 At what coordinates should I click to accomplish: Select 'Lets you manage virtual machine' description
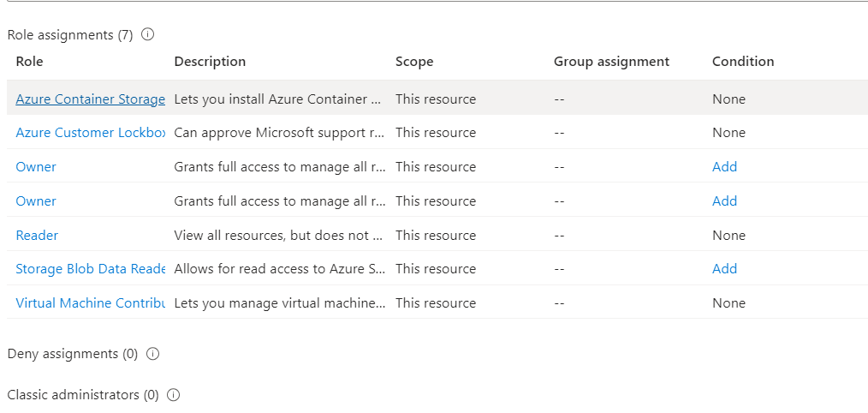click(x=279, y=303)
